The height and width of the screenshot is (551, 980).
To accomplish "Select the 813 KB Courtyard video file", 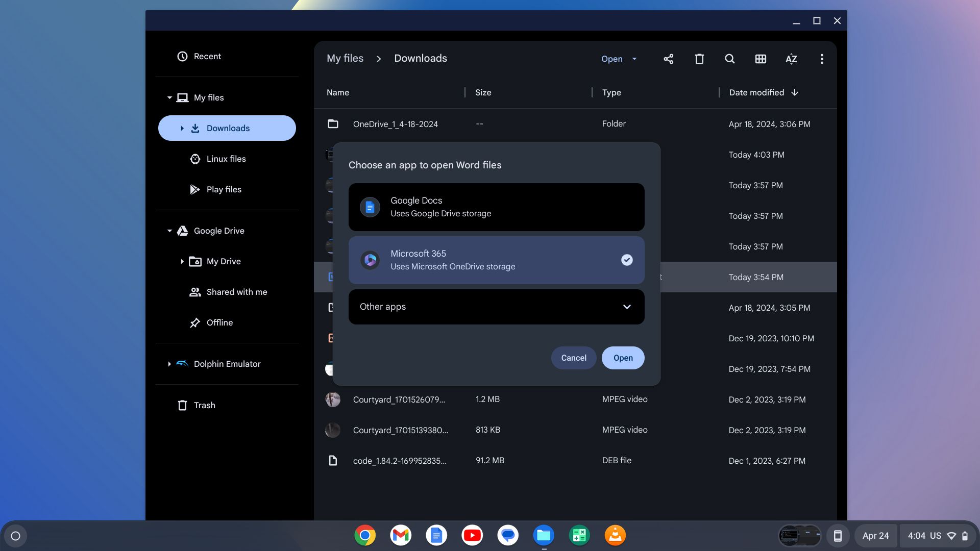I will pyautogui.click(x=575, y=430).
